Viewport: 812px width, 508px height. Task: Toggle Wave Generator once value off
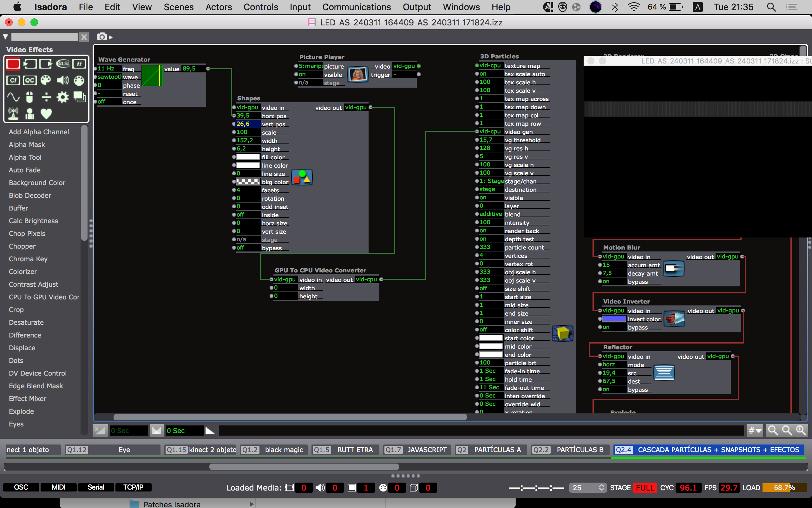[109, 102]
